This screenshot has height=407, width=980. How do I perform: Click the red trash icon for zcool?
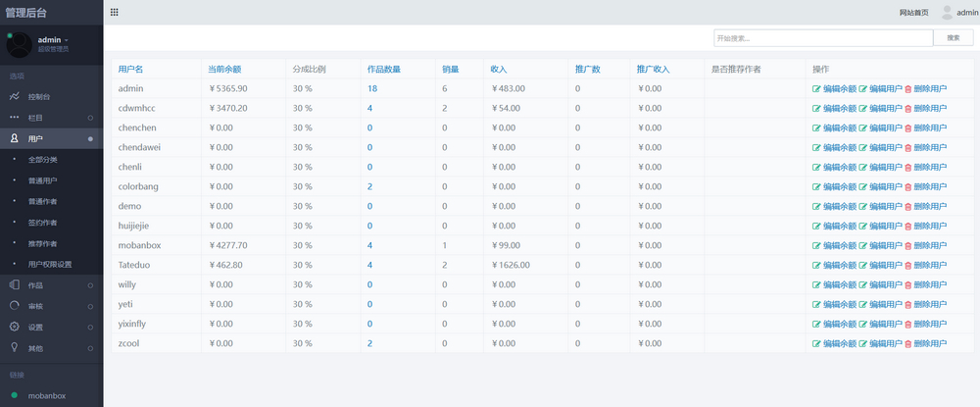point(908,343)
